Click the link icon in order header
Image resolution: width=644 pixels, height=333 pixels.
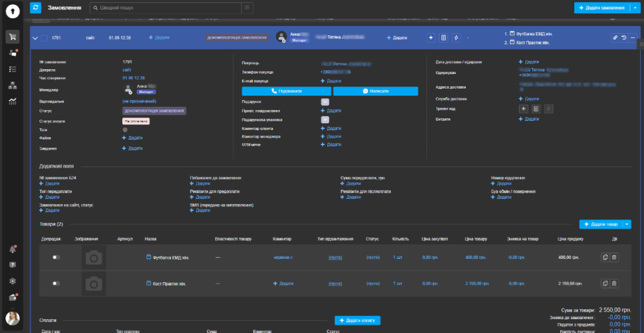(x=615, y=38)
